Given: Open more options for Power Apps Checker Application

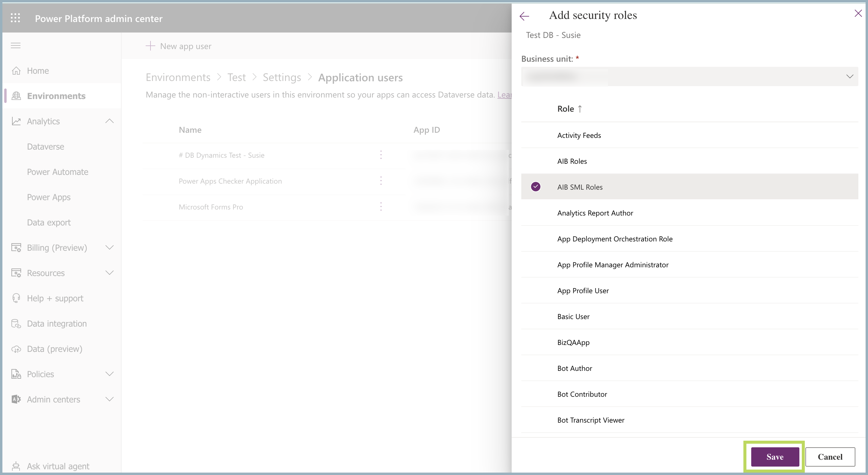Looking at the screenshot, I should tap(381, 181).
